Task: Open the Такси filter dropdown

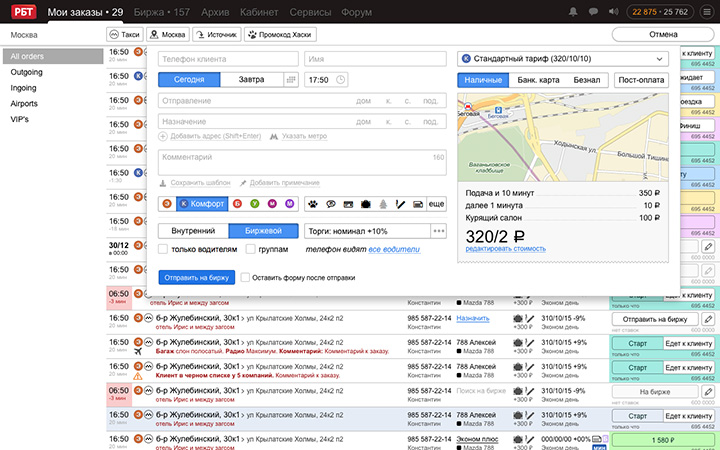Action: click(x=125, y=34)
